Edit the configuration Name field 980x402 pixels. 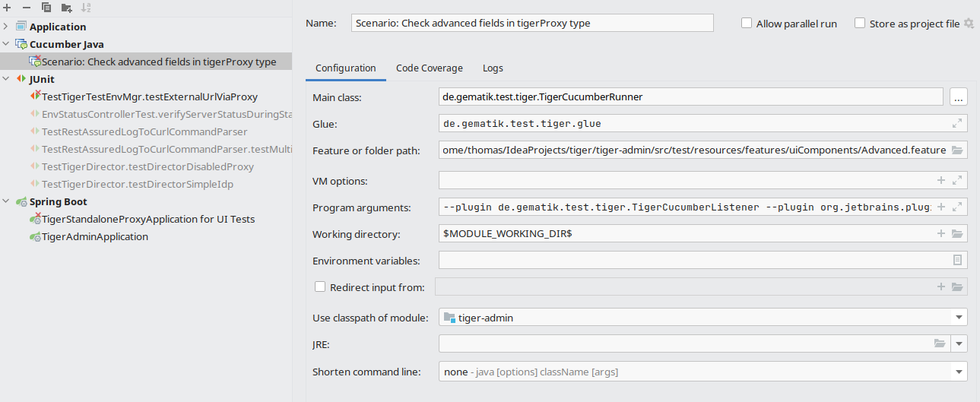tap(532, 23)
